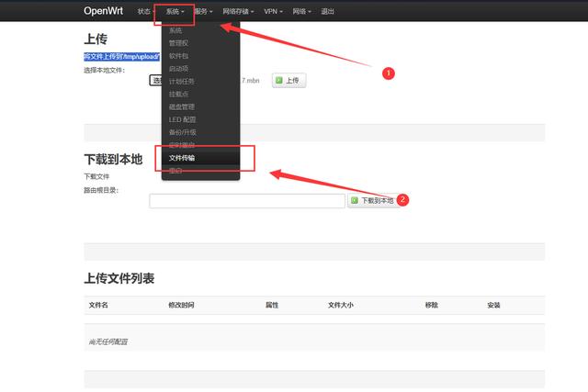Open the 网络 navbar dropdown
The height and width of the screenshot is (392, 588).
click(301, 11)
